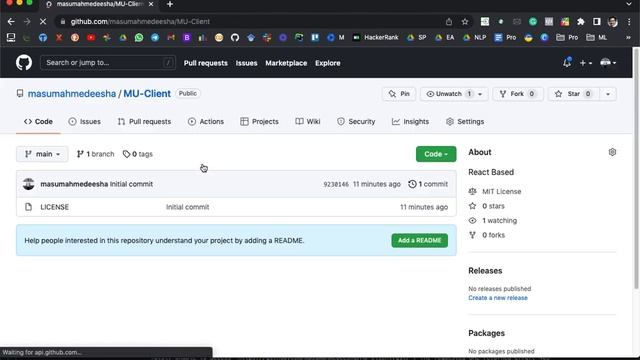Open the MU-Client repository name link

point(147,93)
